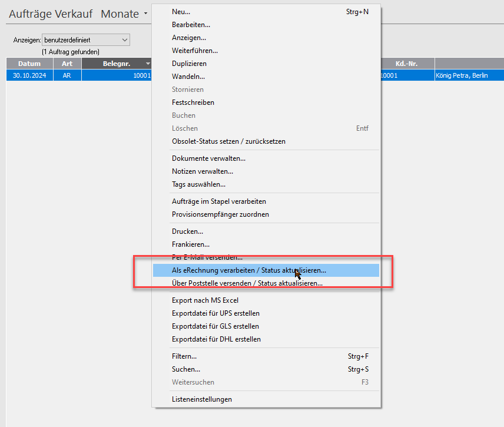Open Listeneinstellungen menu item
The image size is (504, 427).
pos(266,399)
